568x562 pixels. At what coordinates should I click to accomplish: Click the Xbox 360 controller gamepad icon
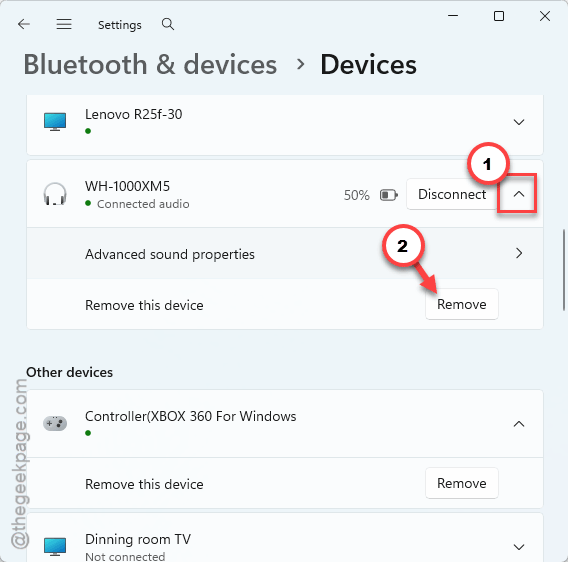coord(55,423)
